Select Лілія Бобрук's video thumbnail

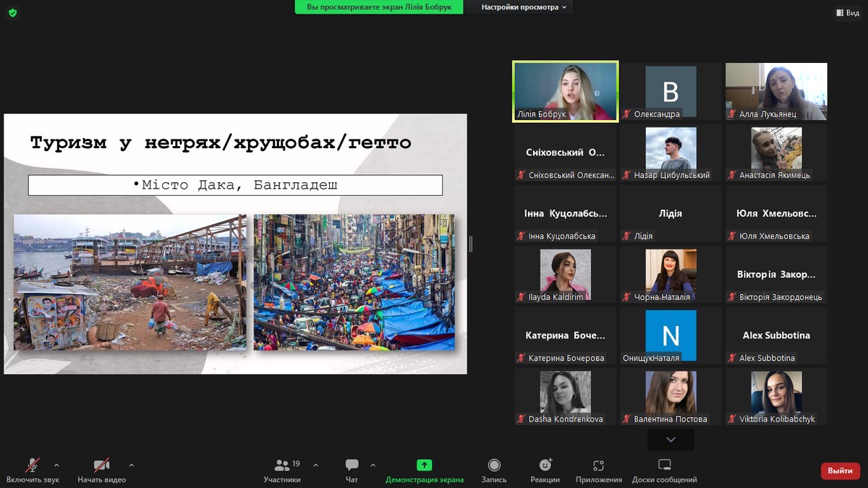click(565, 91)
